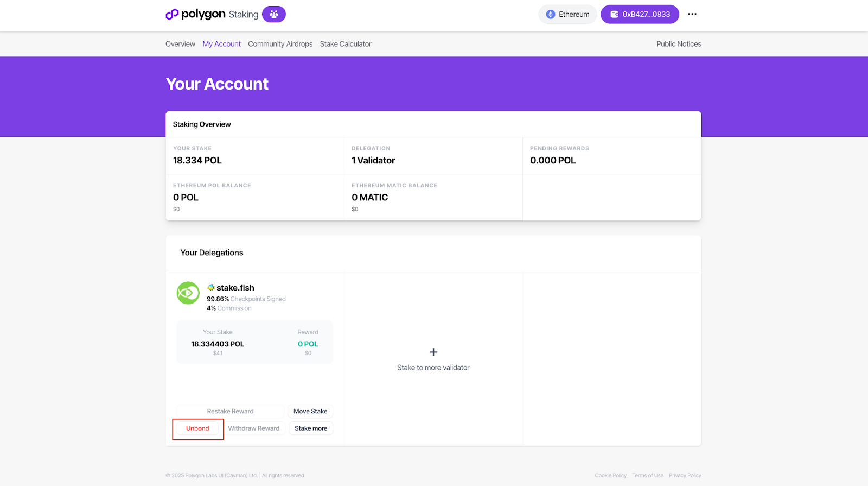The width and height of the screenshot is (868, 486).
Task: Click the stake.fish green validator logo
Action: coord(188,293)
